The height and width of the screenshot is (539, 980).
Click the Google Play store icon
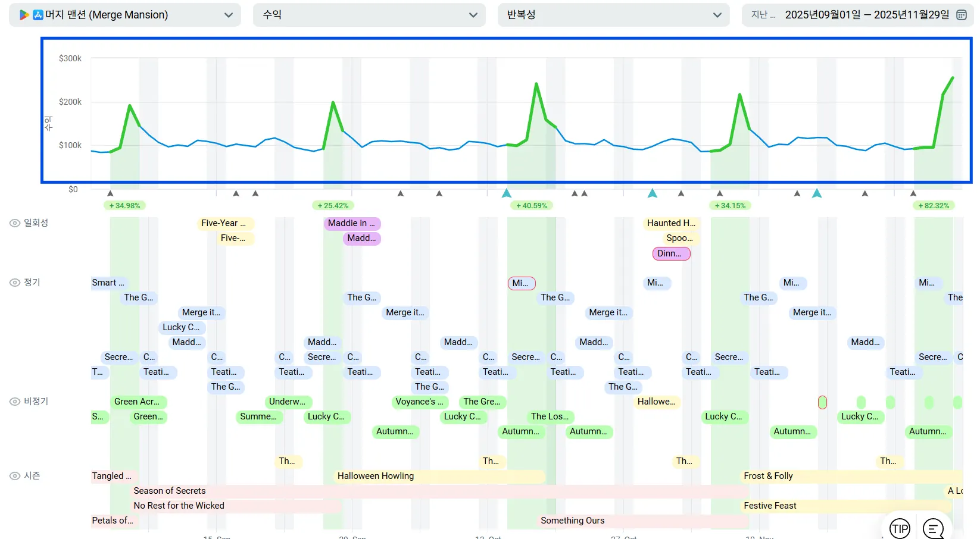[24, 15]
